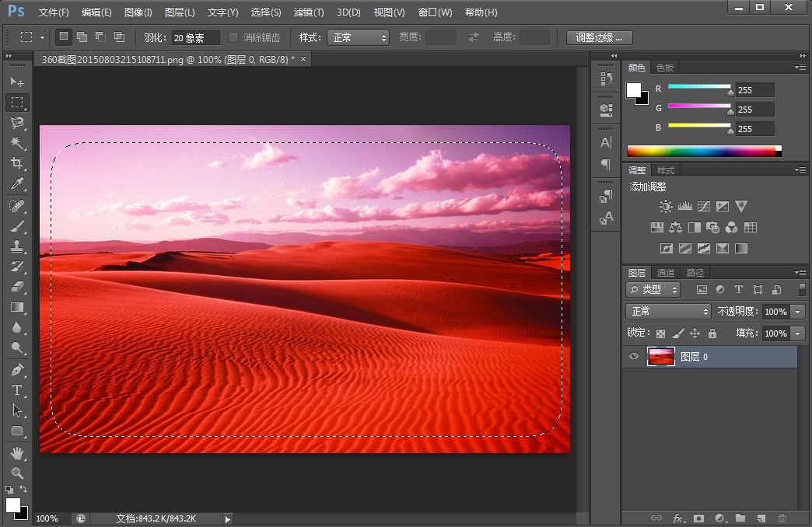Screen dimensions: 812x527
Task: Select the Crop tool
Action: [x=17, y=163]
